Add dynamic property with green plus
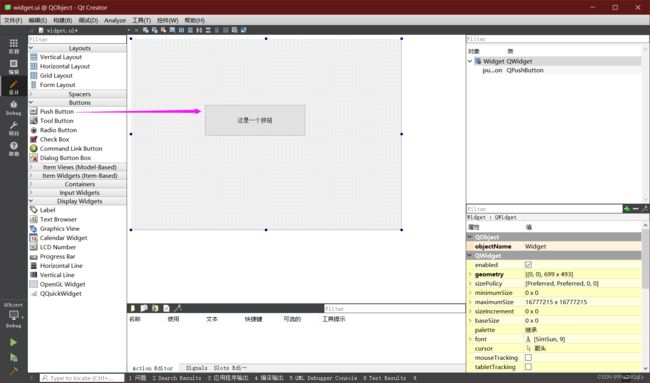The width and height of the screenshot is (650, 383). click(627, 208)
